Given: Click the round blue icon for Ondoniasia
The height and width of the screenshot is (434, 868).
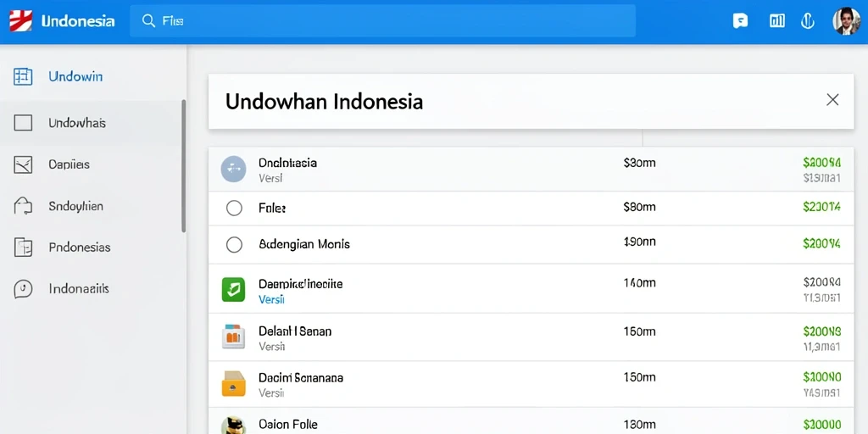Looking at the screenshot, I should 234,170.
